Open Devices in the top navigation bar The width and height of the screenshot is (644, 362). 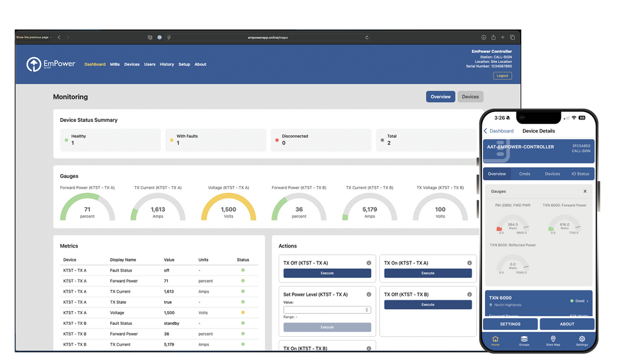point(132,65)
